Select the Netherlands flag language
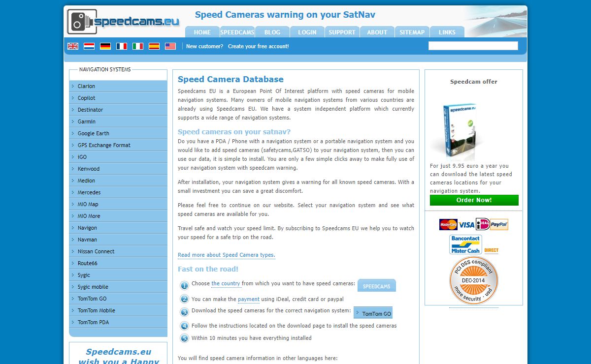Screen dimensions: 591x364 89,46
